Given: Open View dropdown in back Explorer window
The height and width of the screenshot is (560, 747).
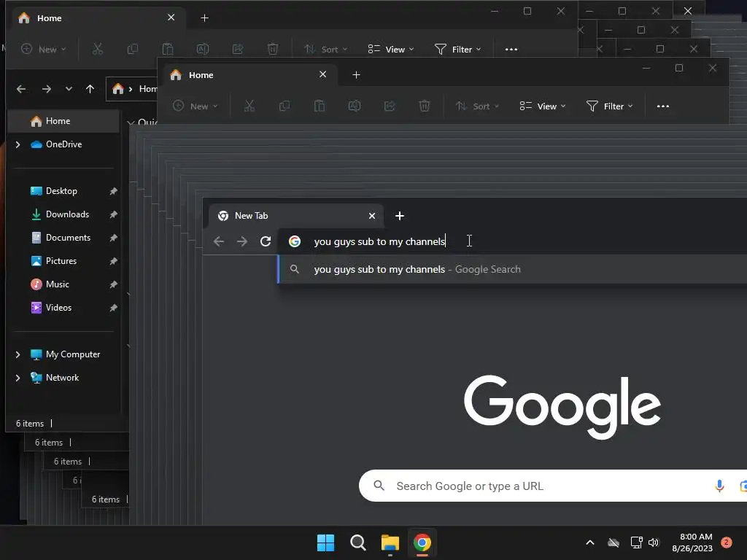Looking at the screenshot, I should pyautogui.click(x=391, y=49).
